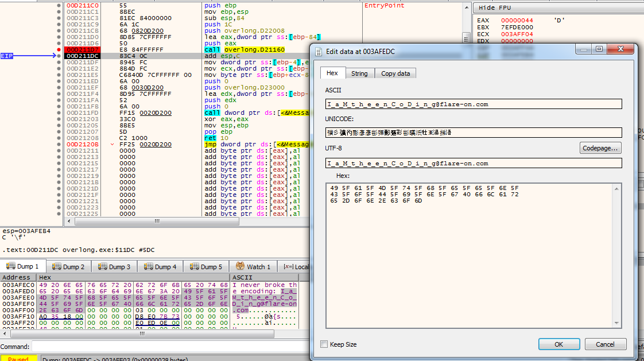The width and height of the screenshot is (644, 361).
Task: Click the ASCII column header in dump
Action: click(x=265, y=278)
